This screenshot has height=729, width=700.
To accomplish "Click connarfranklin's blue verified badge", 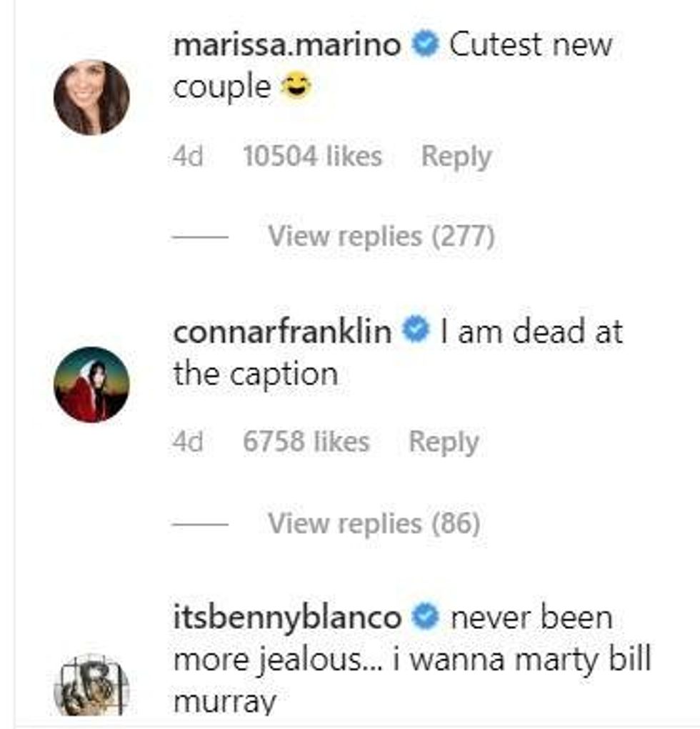I will pos(415,331).
